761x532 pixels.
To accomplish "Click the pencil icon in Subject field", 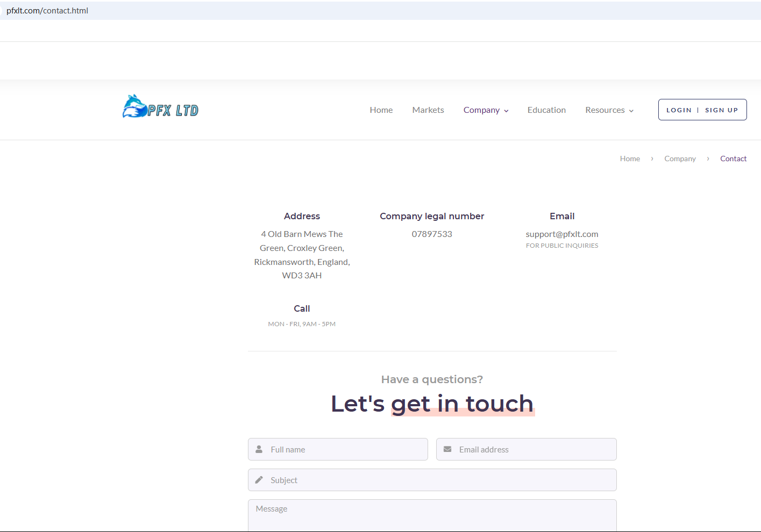I will [x=259, y=480].
